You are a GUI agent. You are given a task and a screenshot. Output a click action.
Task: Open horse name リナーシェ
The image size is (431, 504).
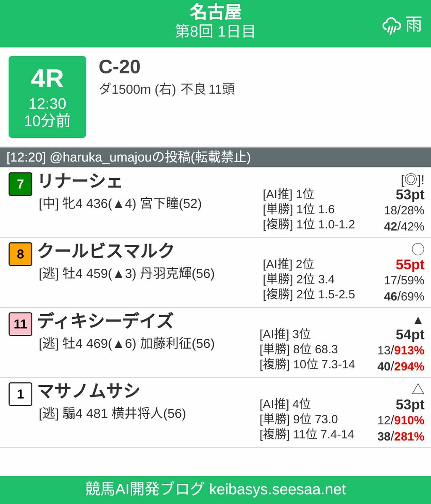tap(80, 181)
